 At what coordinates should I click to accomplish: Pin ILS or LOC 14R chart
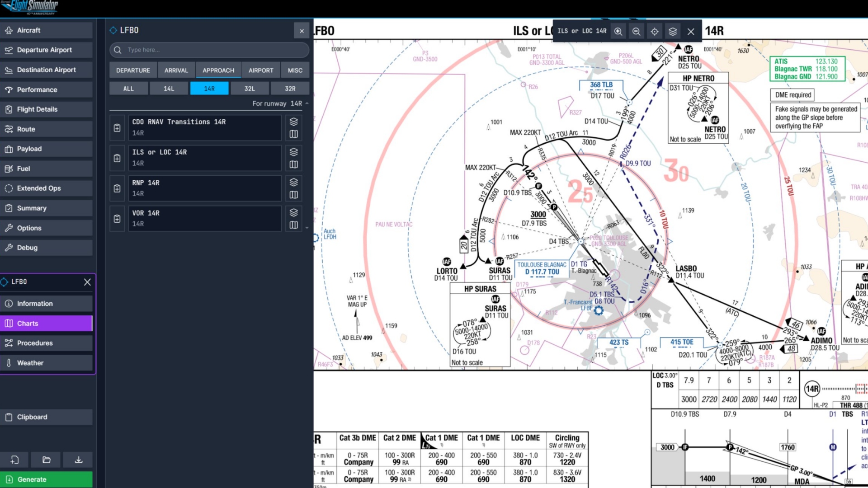point(117,158)
